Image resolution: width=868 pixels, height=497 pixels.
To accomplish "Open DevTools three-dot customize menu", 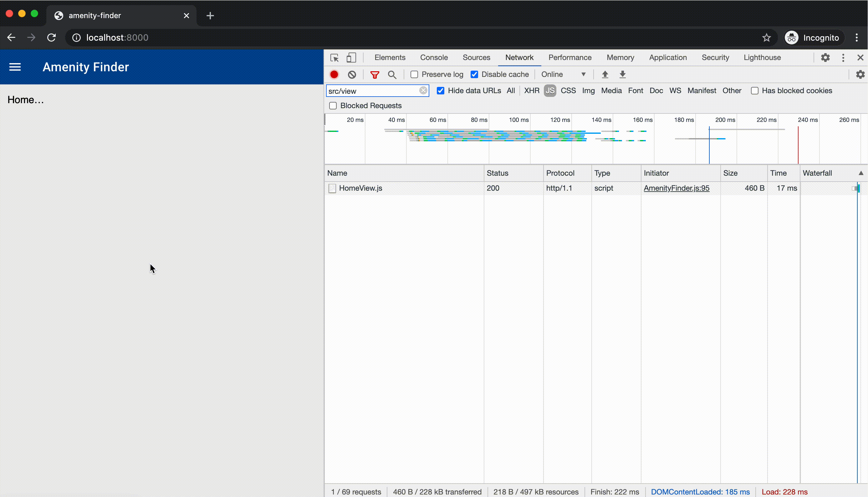I will pos(843,58).
